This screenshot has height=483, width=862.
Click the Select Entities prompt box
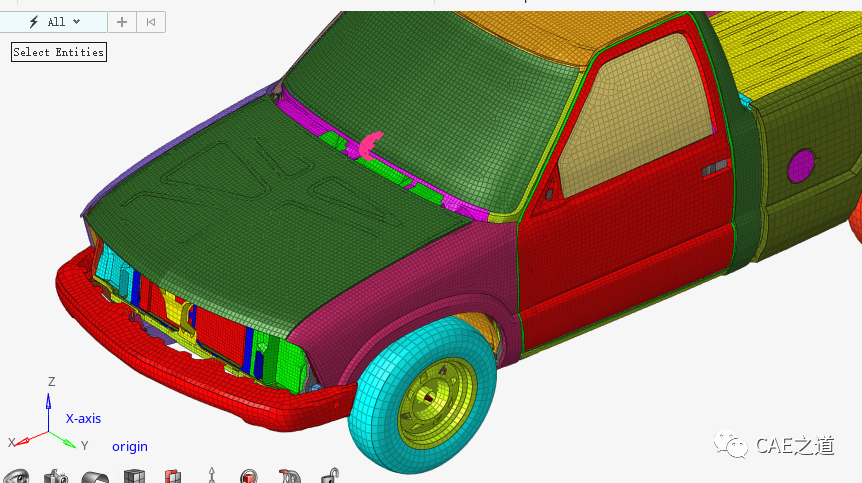click(59, 52)
